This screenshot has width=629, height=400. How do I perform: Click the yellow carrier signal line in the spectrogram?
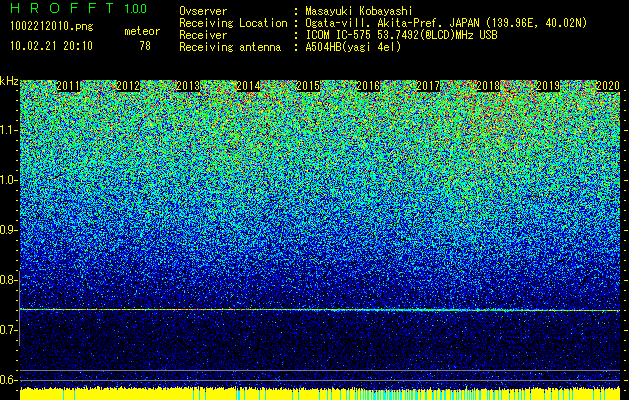tap(320, 310)
